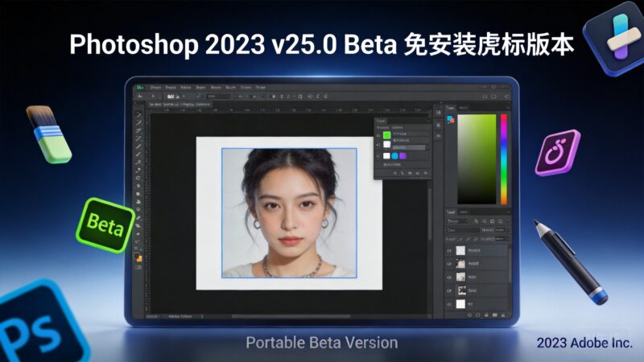Click the horizontal scrollbar below the canvas
Viewport: 644px width, 362px height.
pos(291,316)
